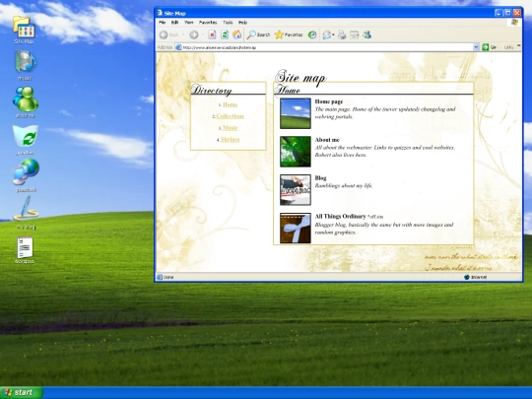The height and width of the screenshot is (399, 532).
Task: Click the browser Back button
Action: click(169, 34)
